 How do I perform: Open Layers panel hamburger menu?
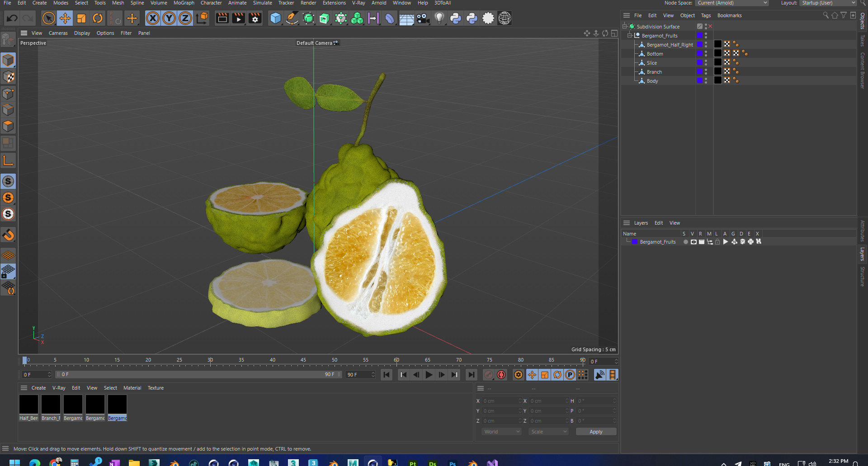tap(627, 223)
